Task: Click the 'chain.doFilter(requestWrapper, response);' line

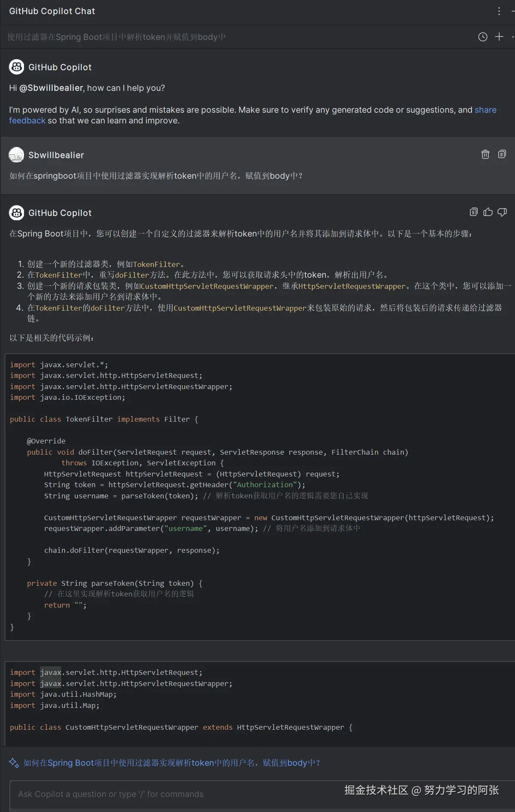Action: click(132, 550)
